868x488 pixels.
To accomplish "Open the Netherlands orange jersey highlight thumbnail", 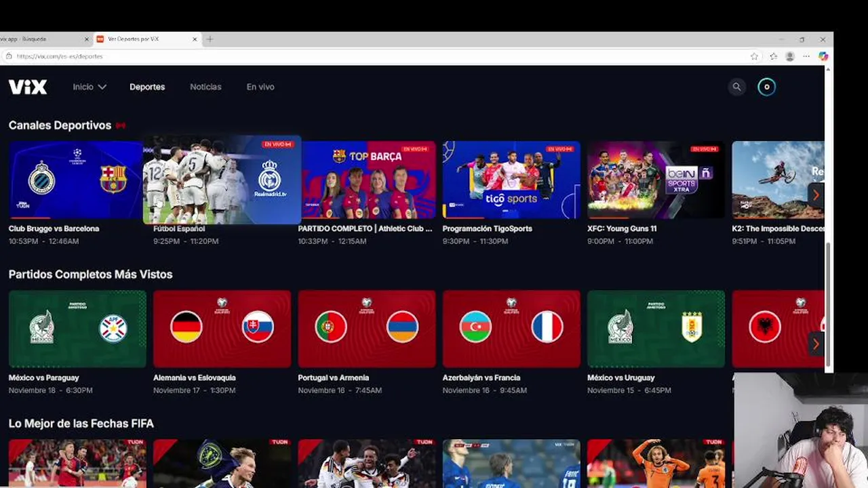I will tap(656, 464).
